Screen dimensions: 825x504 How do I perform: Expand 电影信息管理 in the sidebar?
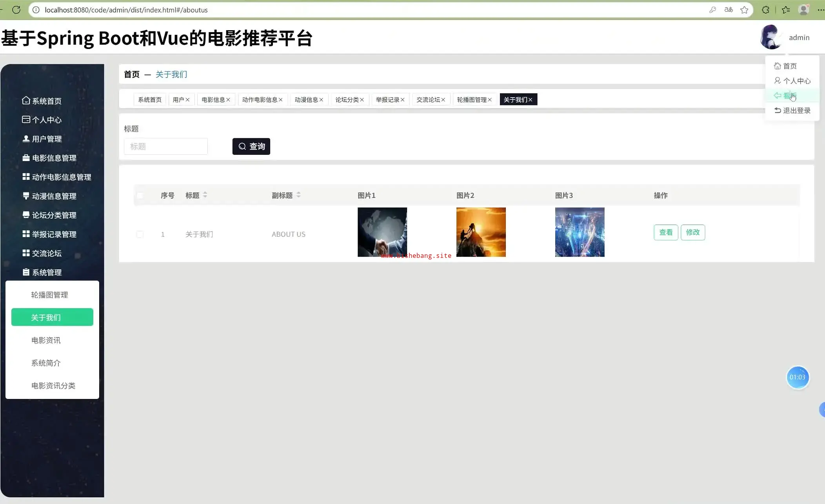54,158
